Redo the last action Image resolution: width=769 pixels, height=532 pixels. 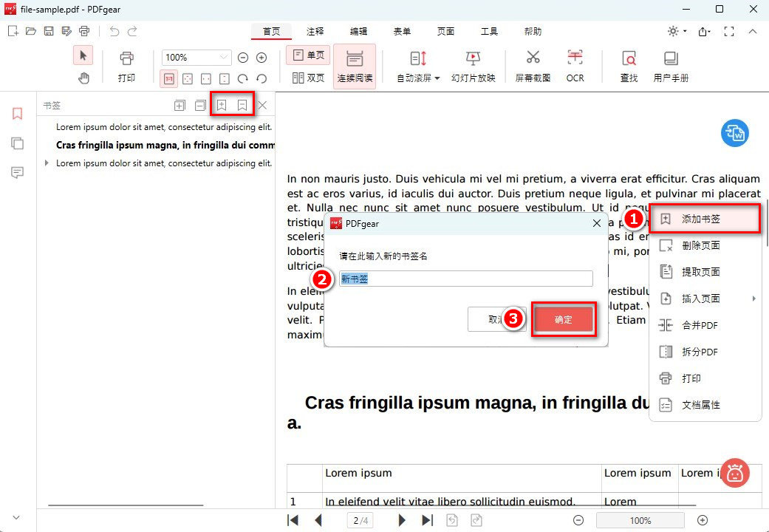[132, 32]
